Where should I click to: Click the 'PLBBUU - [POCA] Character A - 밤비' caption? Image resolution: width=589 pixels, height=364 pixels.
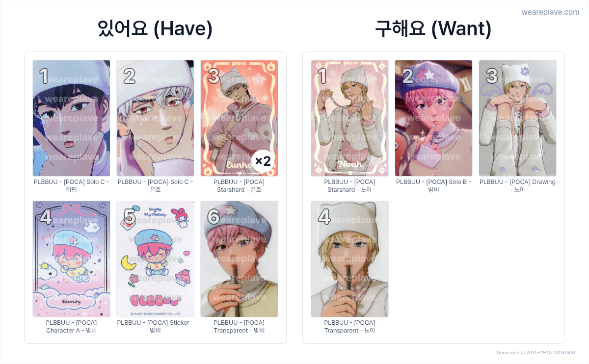[72, 326]
